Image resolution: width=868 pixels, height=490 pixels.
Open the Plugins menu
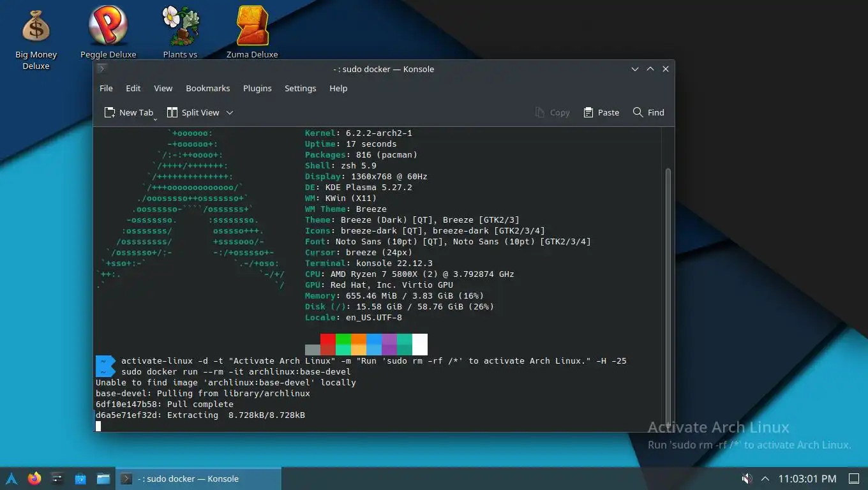tap(257, 88)
